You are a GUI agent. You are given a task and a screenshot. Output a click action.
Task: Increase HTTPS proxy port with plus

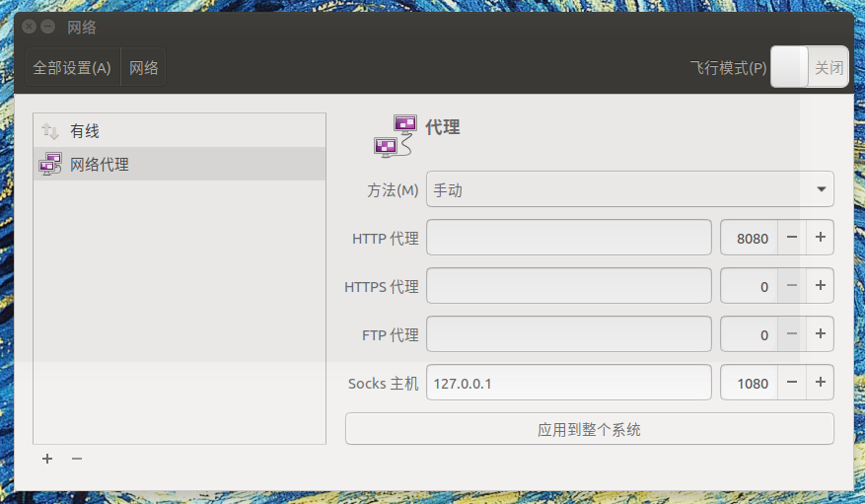coord(820,286)
